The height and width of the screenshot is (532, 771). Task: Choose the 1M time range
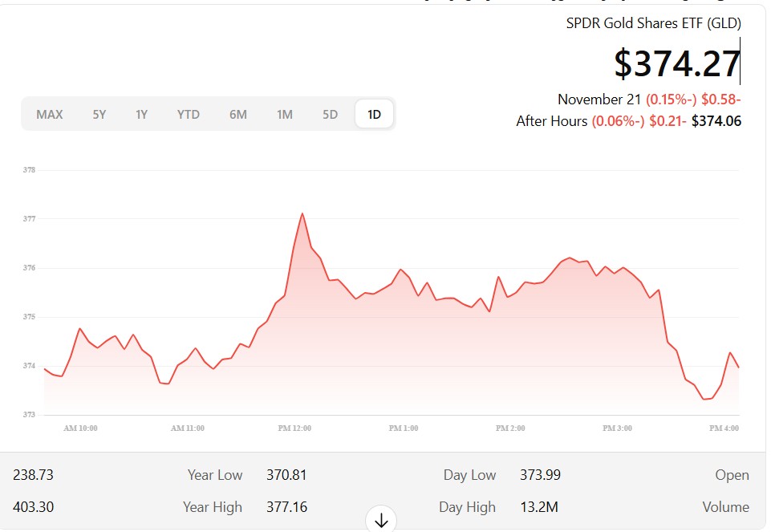(x=284, y=114)
